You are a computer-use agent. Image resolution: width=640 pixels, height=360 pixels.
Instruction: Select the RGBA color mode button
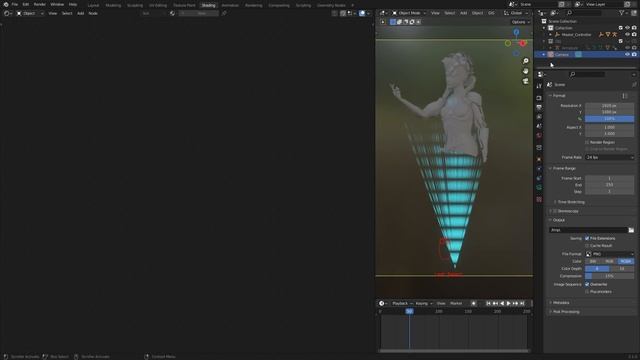click(626, 261)
